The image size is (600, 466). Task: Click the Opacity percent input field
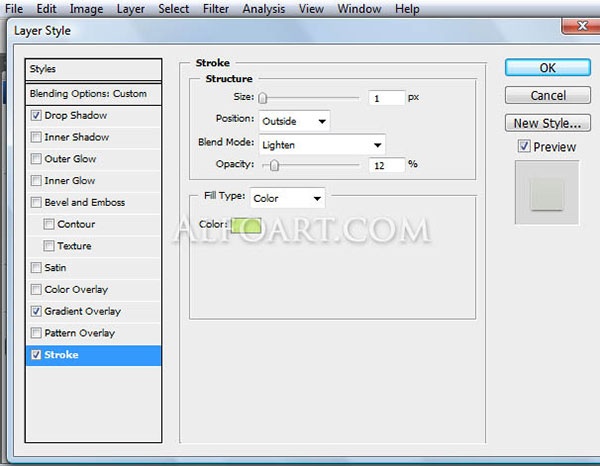(386, 165)
